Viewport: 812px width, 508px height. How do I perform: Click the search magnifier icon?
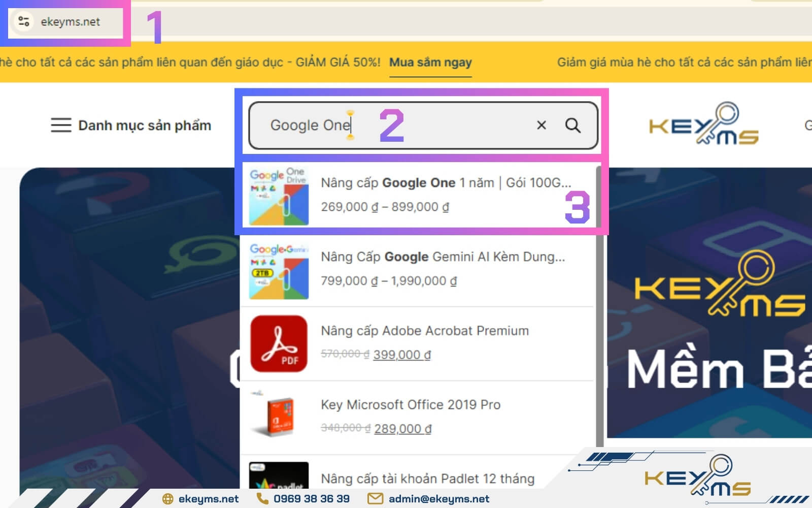(x=573, y=125)
